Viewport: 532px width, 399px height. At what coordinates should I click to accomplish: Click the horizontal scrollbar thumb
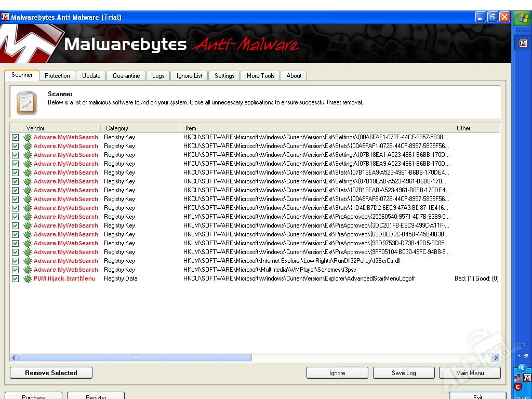point(135,358)
